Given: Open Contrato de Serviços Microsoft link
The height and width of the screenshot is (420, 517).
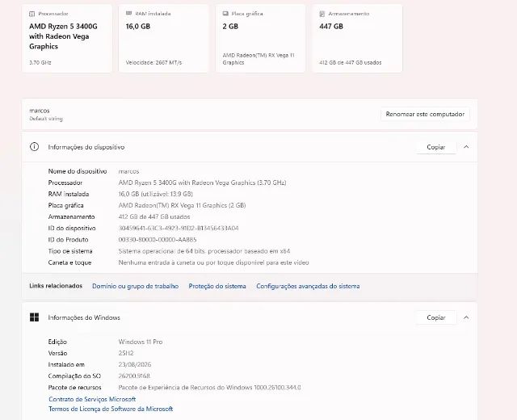Looking at the screenshot, I should click(92, 399).
